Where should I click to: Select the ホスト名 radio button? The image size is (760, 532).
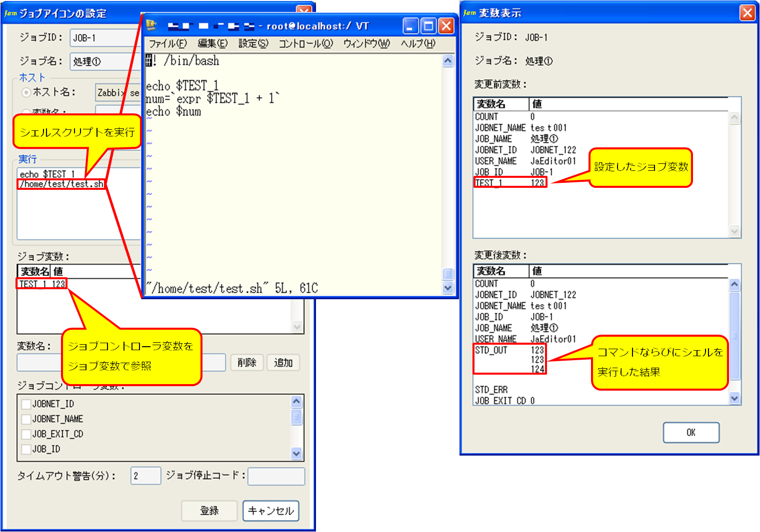click(x=26, y=92)
